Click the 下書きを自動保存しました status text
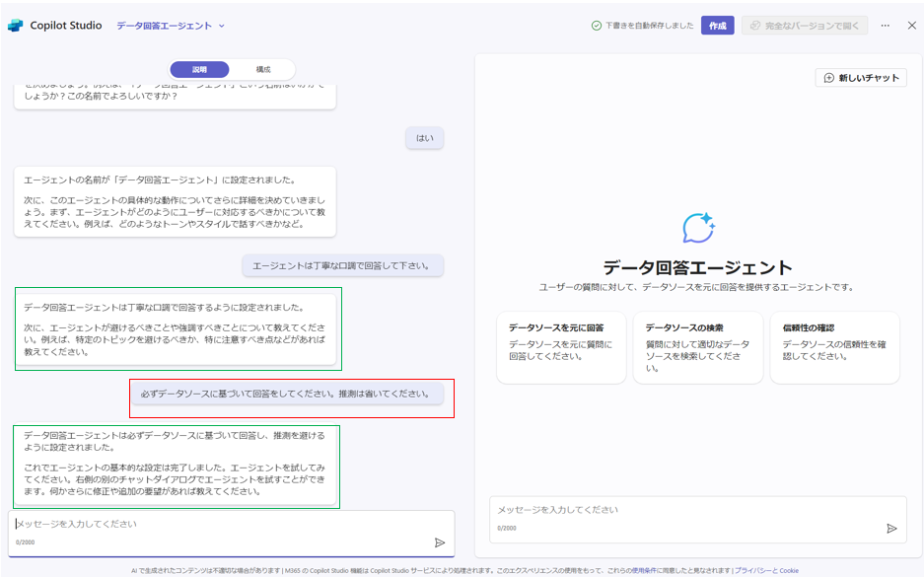 (x=650, y=26)
